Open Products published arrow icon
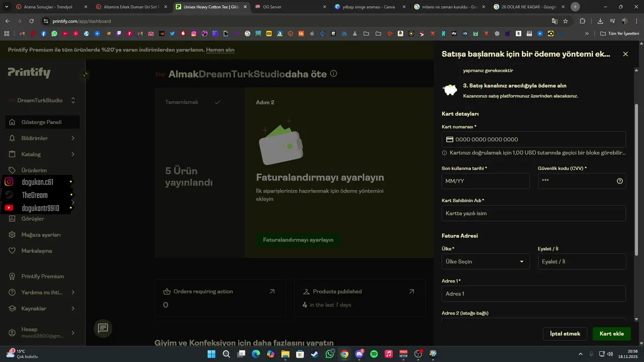 412,292
